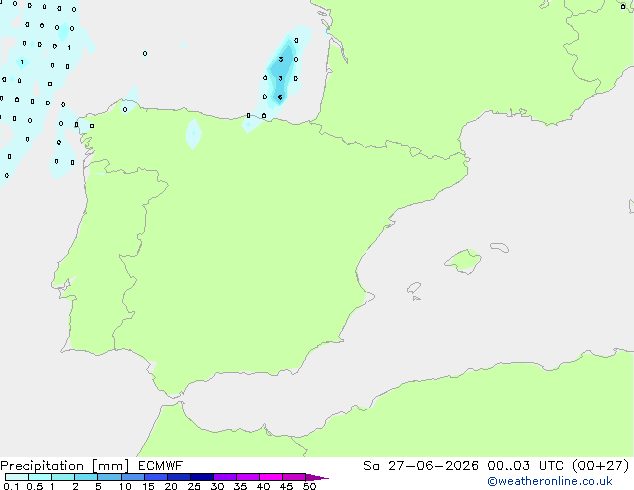Viewport: 634px width, 490px height.
Task: Click the 0.1–0.5 mm lightest legend swatch
Action: point(17,477)
